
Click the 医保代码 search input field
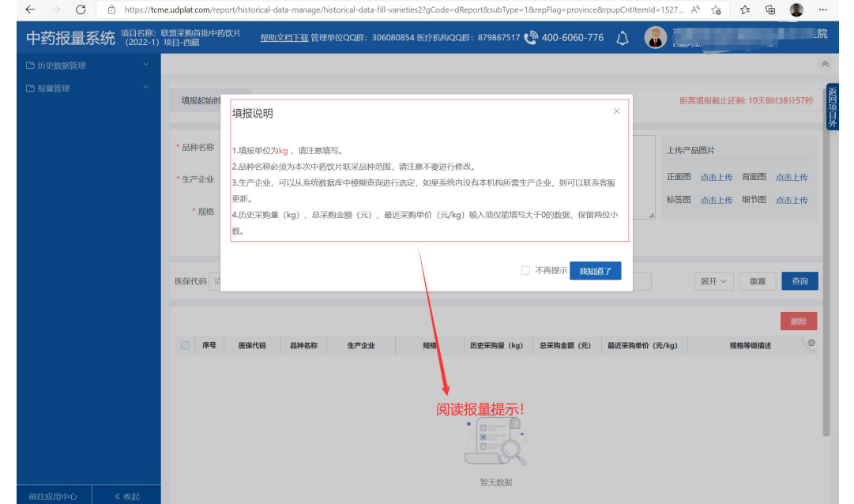click(x=215, y=281)
